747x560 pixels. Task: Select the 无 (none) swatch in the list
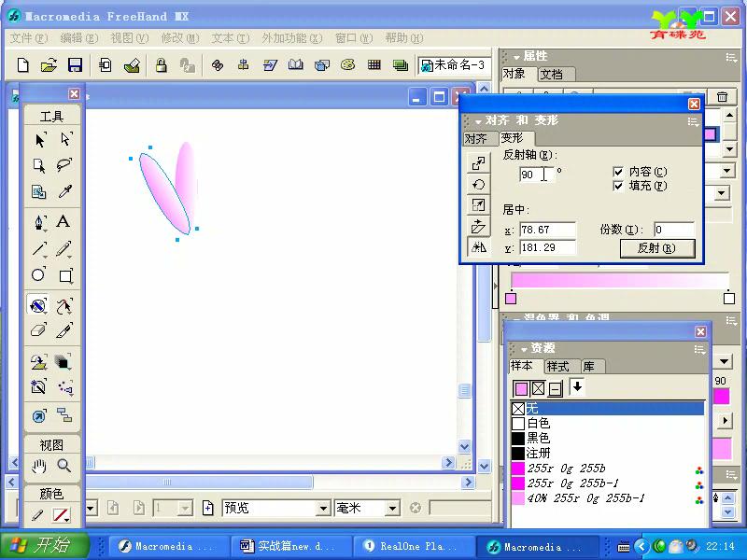[x=608, y=409]
